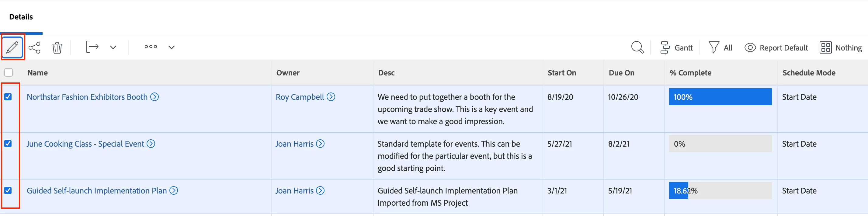Select the Details tab
Viewport: 868px width, 216px height.
21,17
